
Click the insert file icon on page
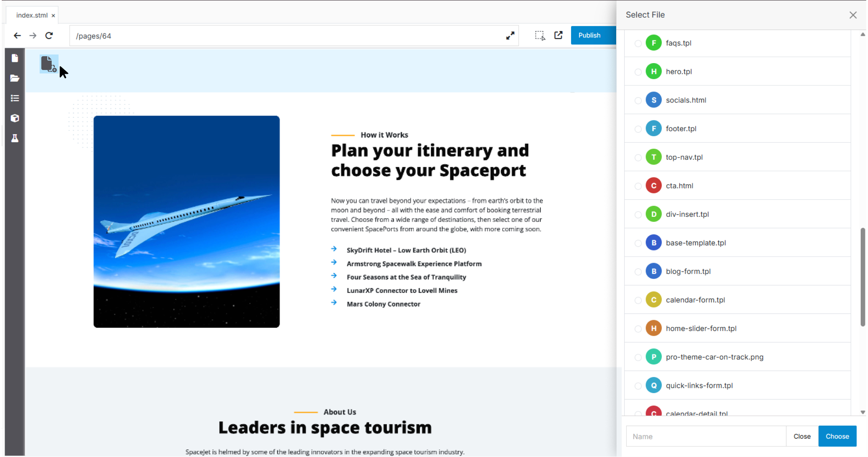pyautogui.click(x=49, y=64)
